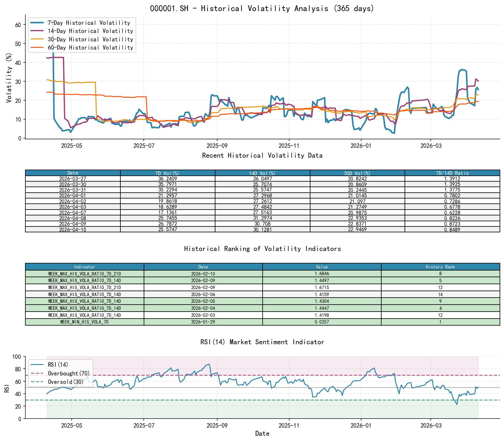Click the '100' tick on the RSI axis
Viewport: 504px width, 441px height.
[x=17, y=357]
